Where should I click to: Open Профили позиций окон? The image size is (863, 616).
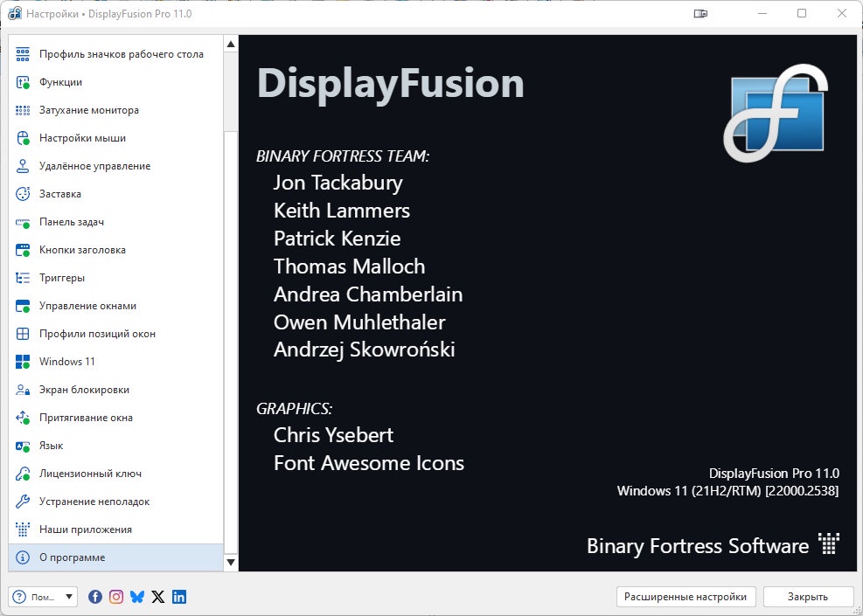(x=116, y=334)
